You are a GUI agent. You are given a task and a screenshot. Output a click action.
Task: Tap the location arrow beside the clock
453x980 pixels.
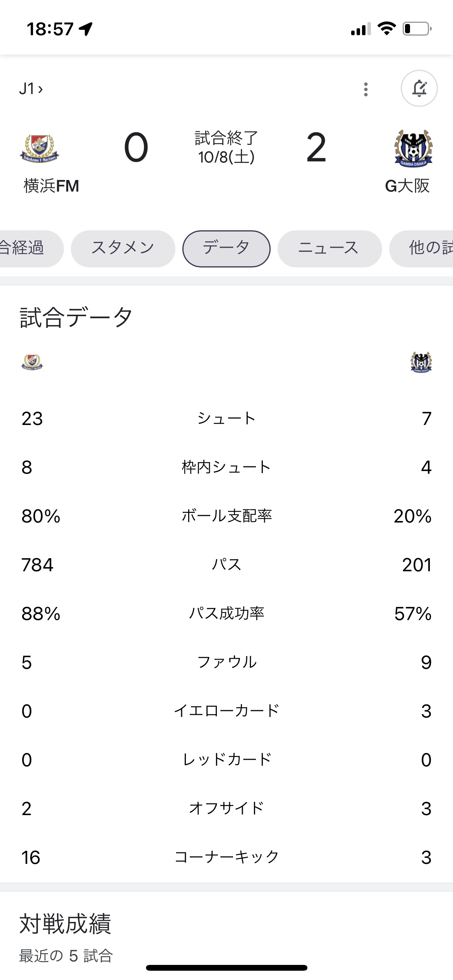coord(86,29)
